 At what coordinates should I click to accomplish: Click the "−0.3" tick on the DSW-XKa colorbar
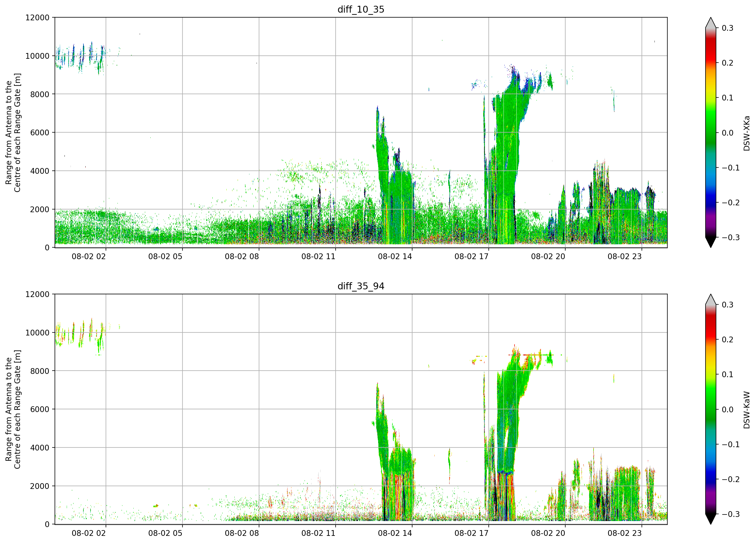click(731, 237)
